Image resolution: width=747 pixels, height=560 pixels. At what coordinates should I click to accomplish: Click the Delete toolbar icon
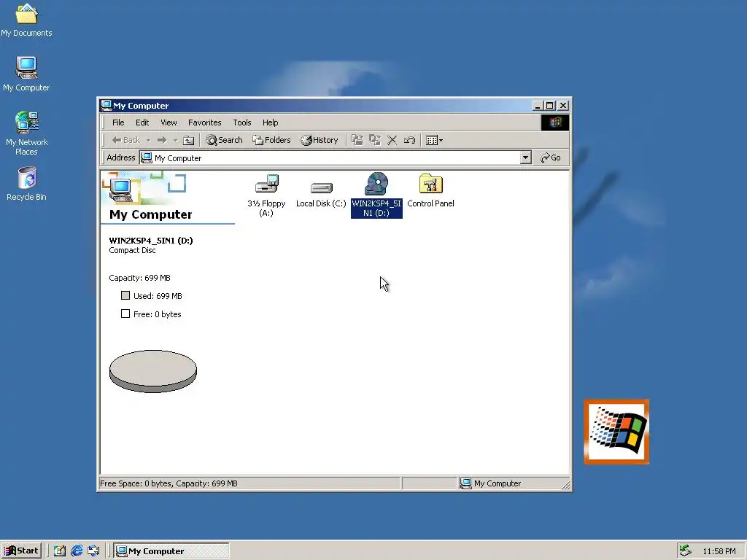pyautogui.click(x=392, y=140)
